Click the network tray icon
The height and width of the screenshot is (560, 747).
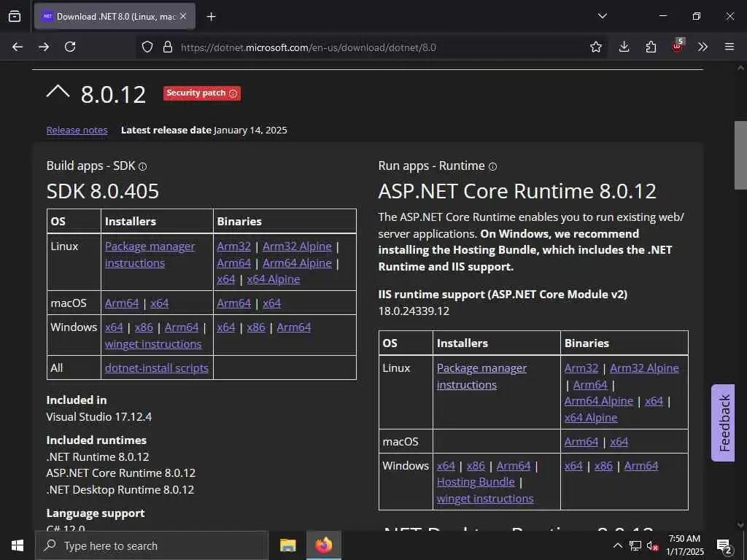tap(635, 545)
